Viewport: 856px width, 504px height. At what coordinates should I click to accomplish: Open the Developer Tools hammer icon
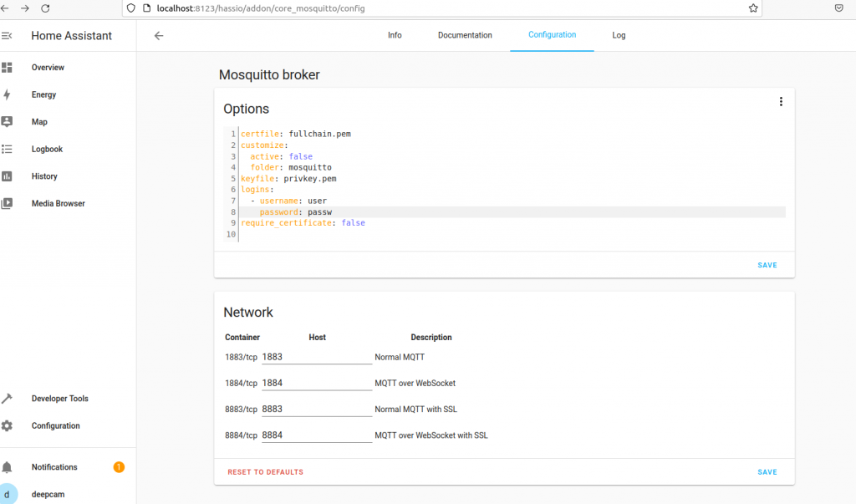7,399
